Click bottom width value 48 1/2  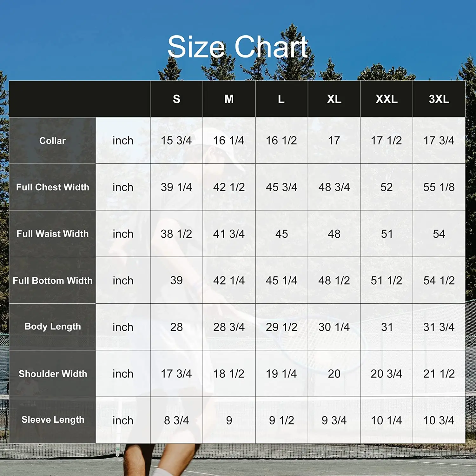point(334,281)
